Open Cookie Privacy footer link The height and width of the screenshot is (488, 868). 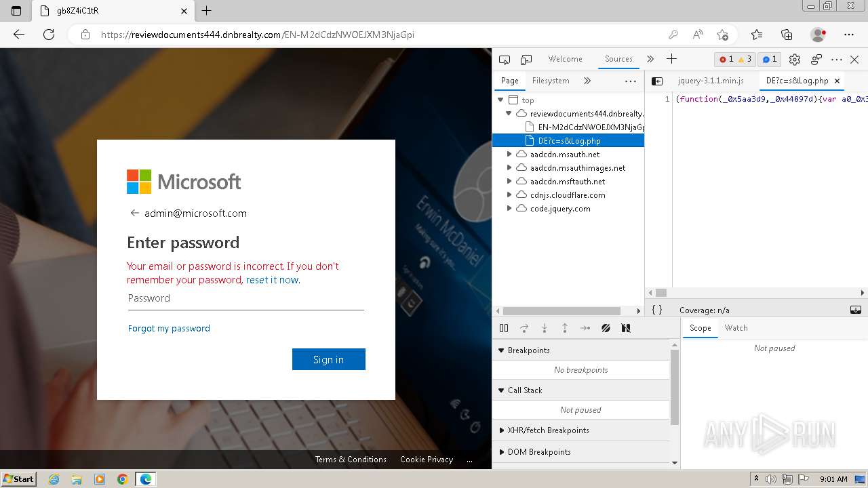(x=427, y=459)
